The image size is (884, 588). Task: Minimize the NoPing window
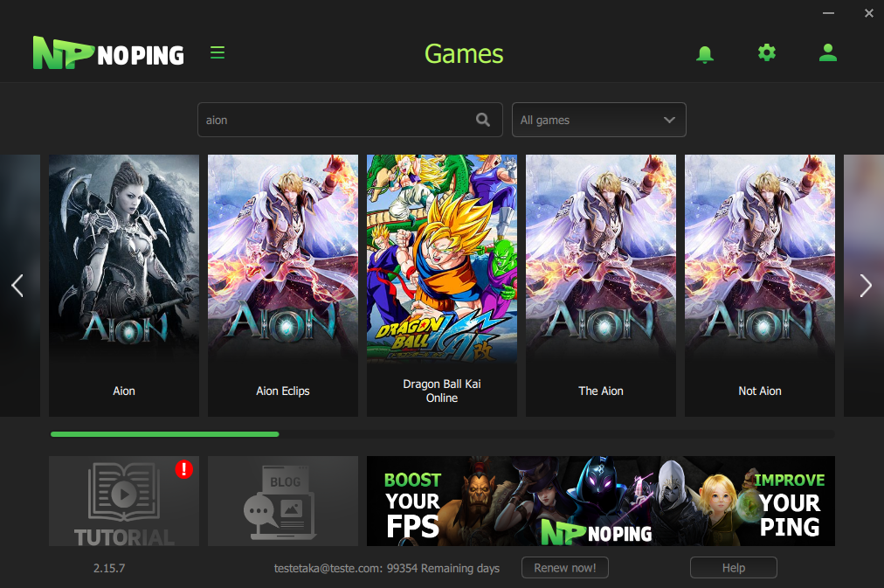(828, 12)
